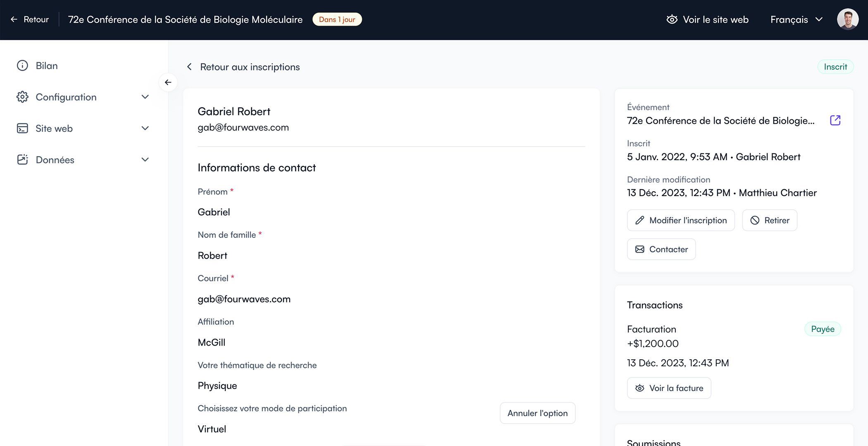Viewport: 868px width, 446px height.
Task: Expand the Données section chevron
Action: click(145, 160)
